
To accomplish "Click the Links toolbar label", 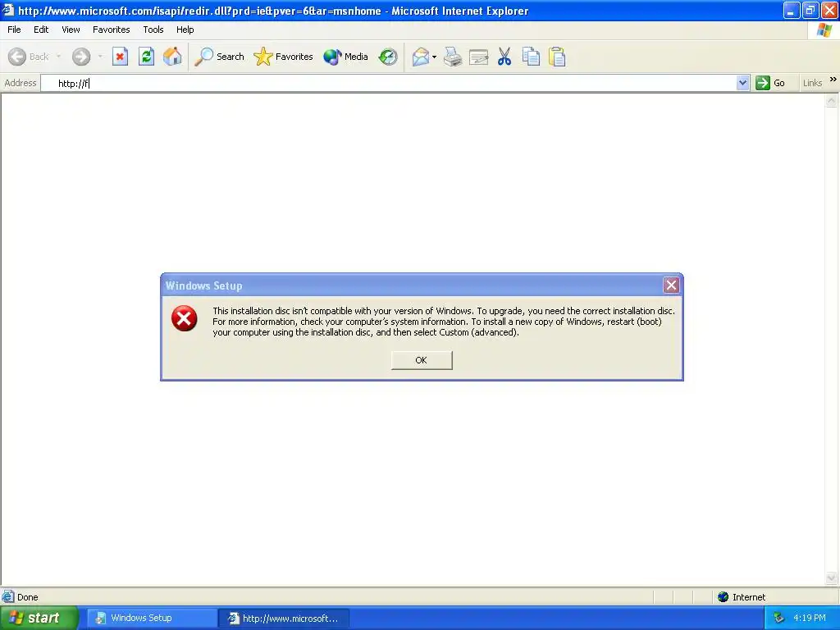I will [x=812, y=83].
